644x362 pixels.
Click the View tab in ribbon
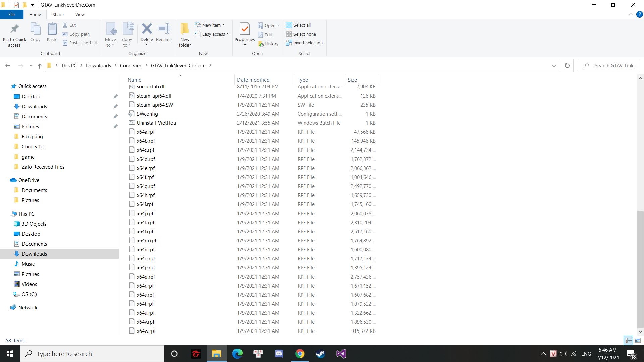coord(79,15)
